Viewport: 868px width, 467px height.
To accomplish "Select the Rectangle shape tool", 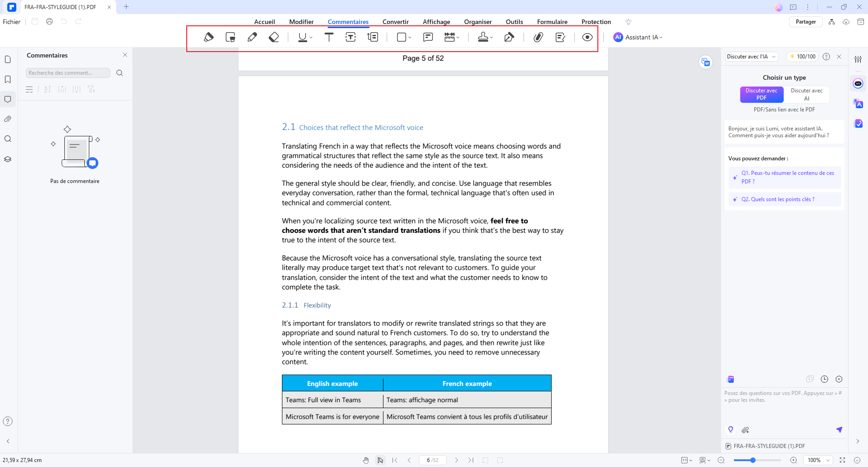I will point(401,37).
